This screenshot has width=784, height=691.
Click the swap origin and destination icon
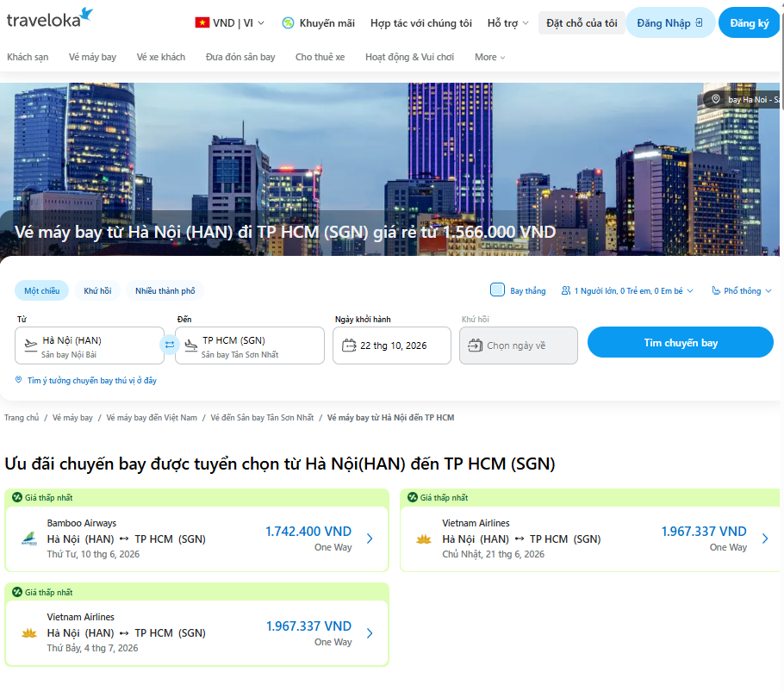tap(170, 345)
